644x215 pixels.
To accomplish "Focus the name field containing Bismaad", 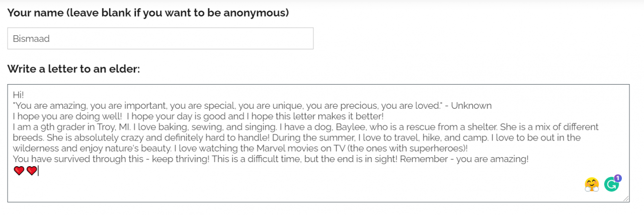I will point(160,38).
